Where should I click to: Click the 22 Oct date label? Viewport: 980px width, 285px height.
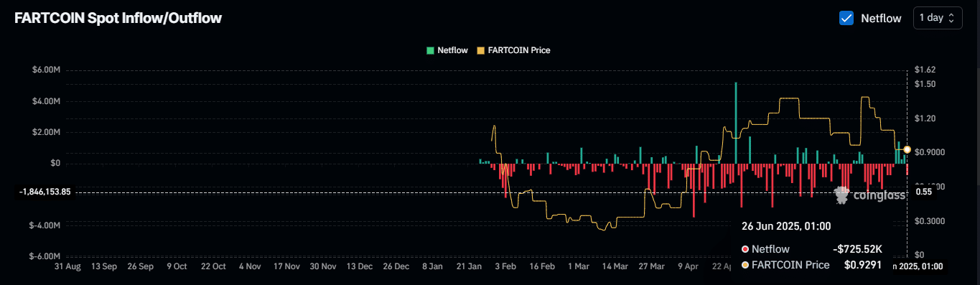(213, 266)
